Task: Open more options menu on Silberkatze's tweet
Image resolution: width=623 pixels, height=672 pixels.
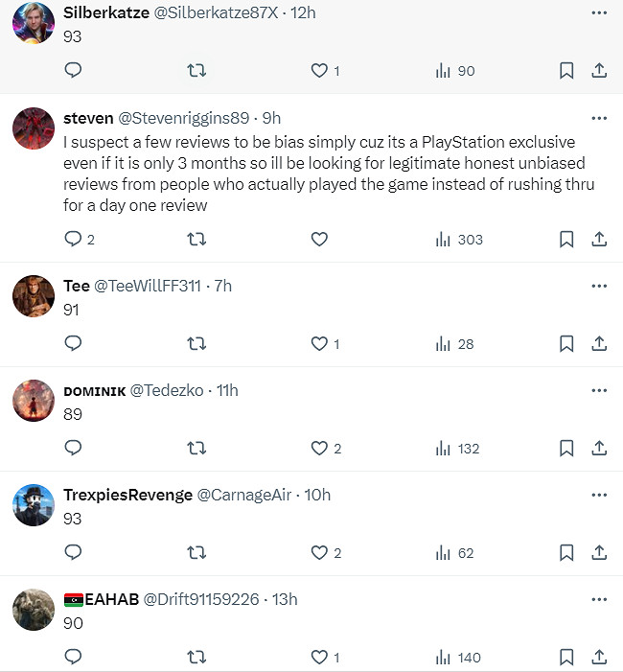Action: pyautogui.click(x=599, y=12)
